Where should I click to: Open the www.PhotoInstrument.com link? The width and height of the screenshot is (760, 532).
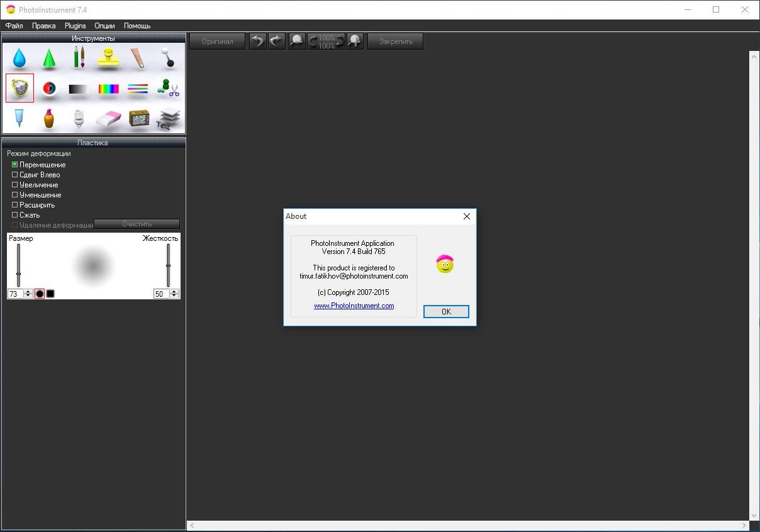coord(354,306)
